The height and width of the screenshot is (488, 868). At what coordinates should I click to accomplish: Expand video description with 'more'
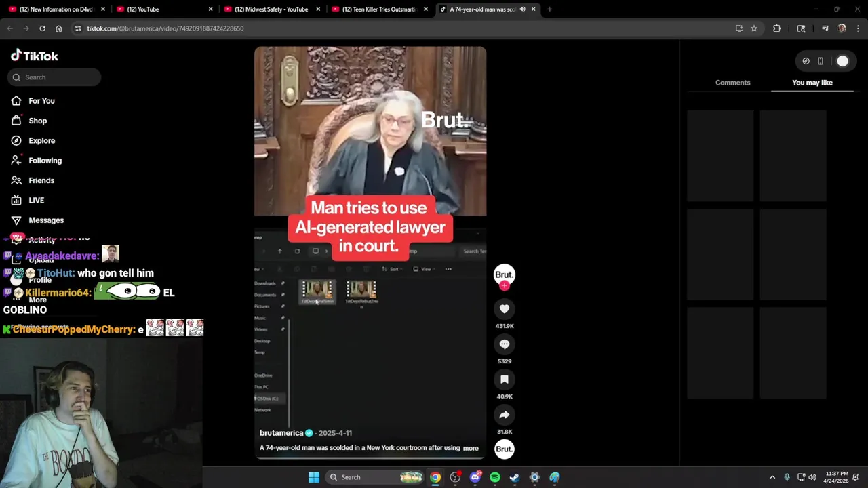tap(471, 448)
